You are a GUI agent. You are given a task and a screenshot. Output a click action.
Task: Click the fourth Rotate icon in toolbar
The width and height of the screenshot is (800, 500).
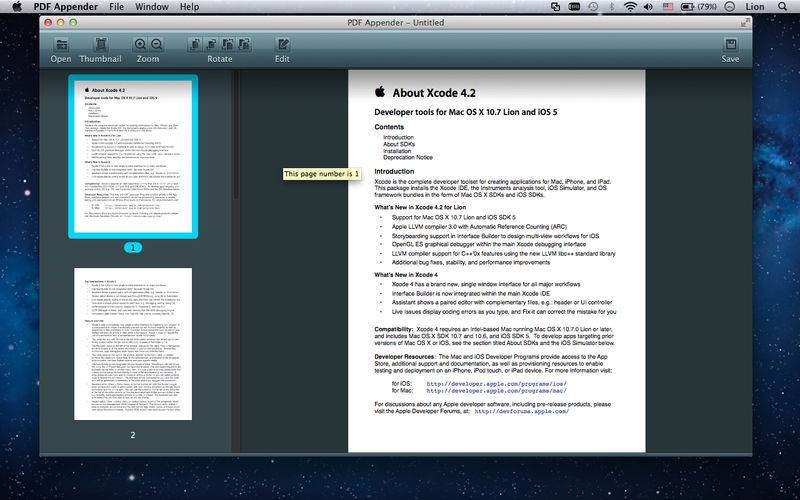point(245,44)
